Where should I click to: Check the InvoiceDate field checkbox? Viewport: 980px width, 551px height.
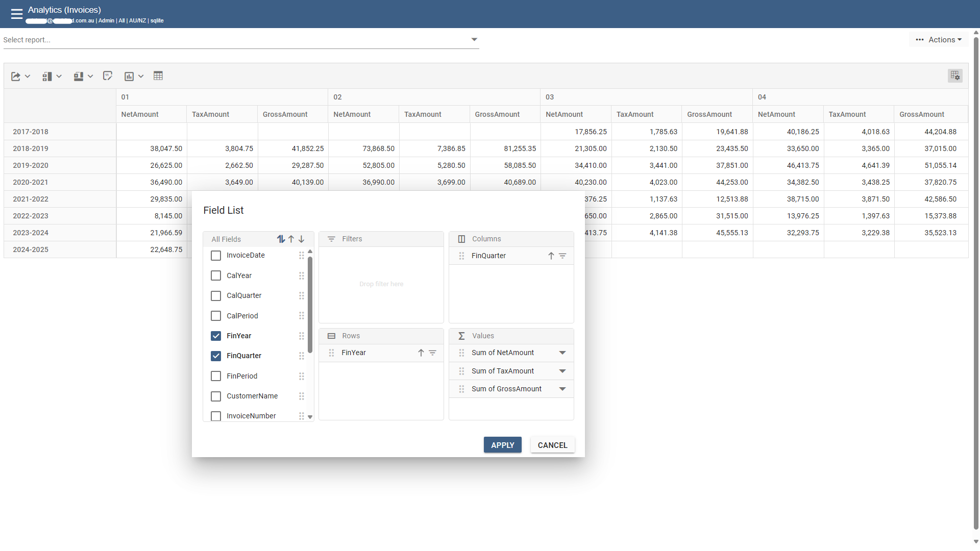216,256
